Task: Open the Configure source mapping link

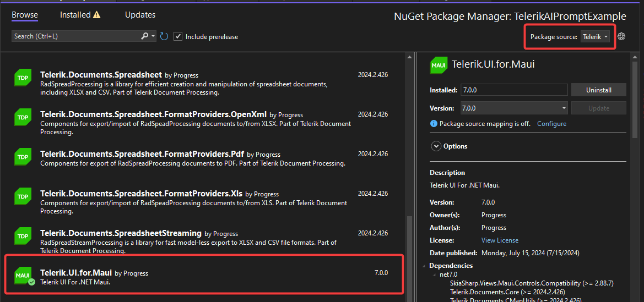Action: 551,124
